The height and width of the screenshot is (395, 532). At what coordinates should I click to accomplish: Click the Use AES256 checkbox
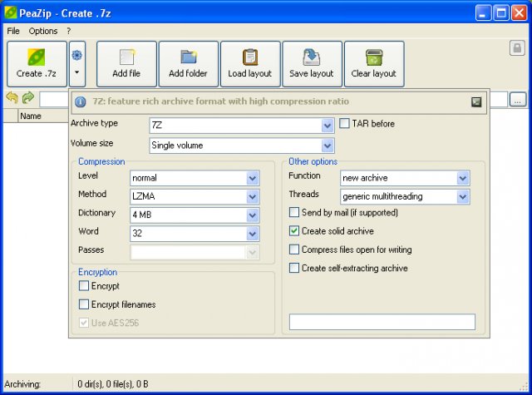(x=84, y=323)
